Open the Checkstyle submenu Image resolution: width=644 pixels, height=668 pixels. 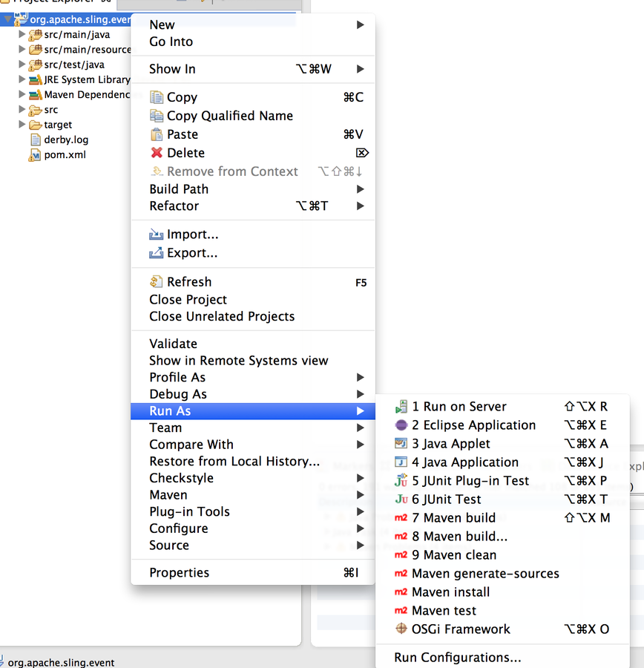tap(253, 478)
